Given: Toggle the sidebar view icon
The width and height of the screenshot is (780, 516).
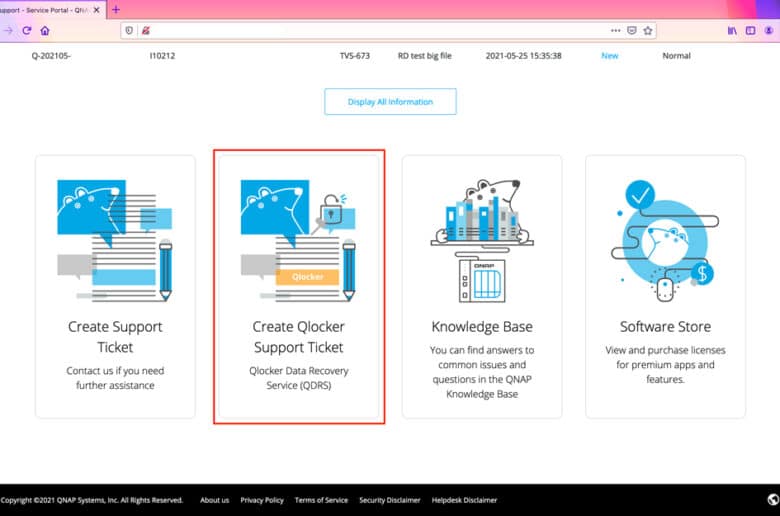Looking at the screenshot, I should click(751, 30).
